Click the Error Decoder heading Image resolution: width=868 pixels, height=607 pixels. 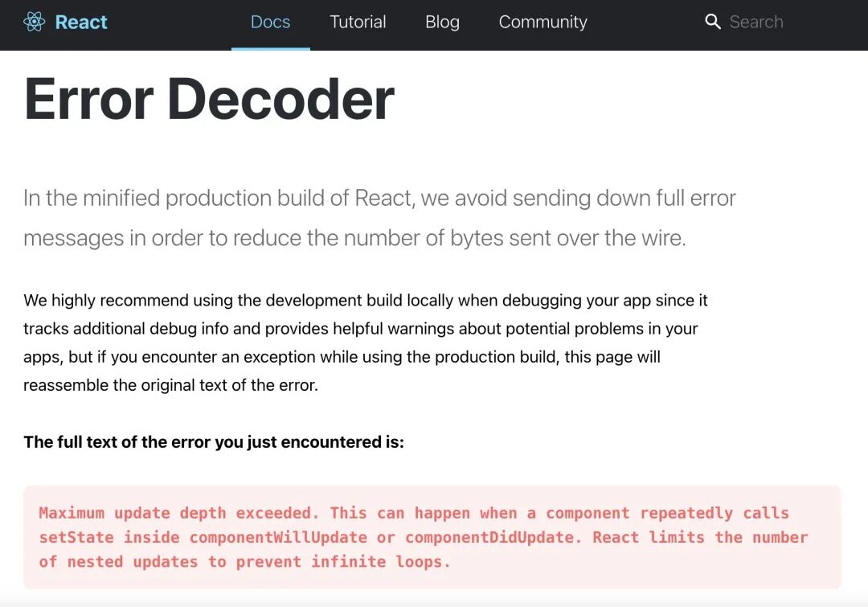point(209,99)
